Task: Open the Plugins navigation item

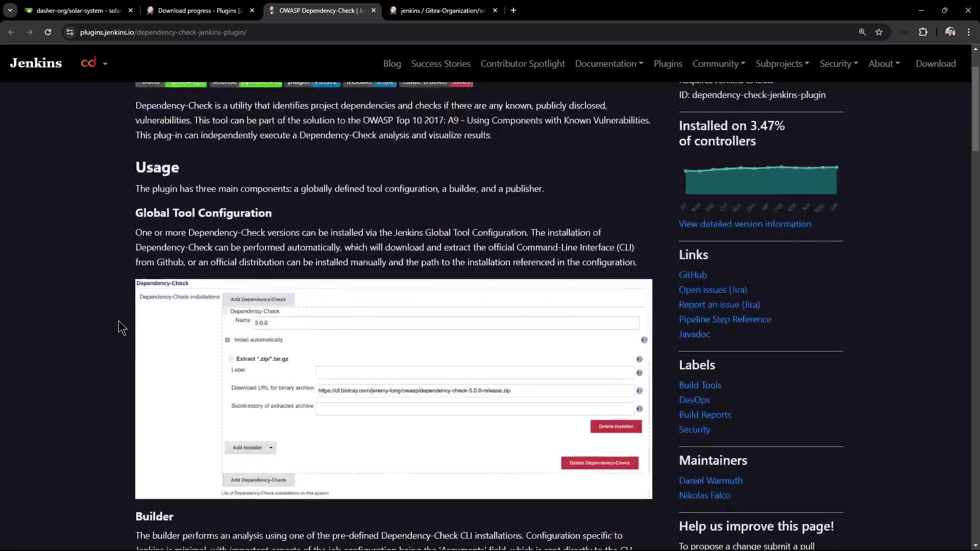Action: pyautogui.click(x=668, y=64)
